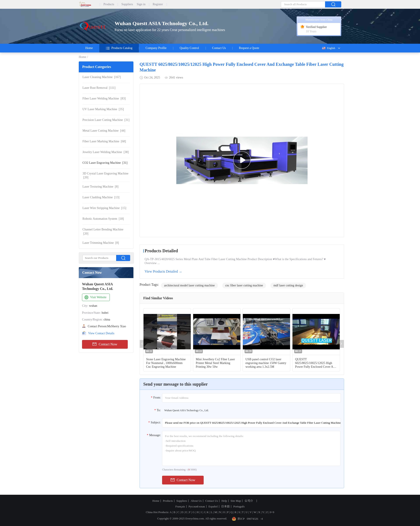Click View Products Detailed link
This screenshot has width=420, height=526.
pos(163,272)
